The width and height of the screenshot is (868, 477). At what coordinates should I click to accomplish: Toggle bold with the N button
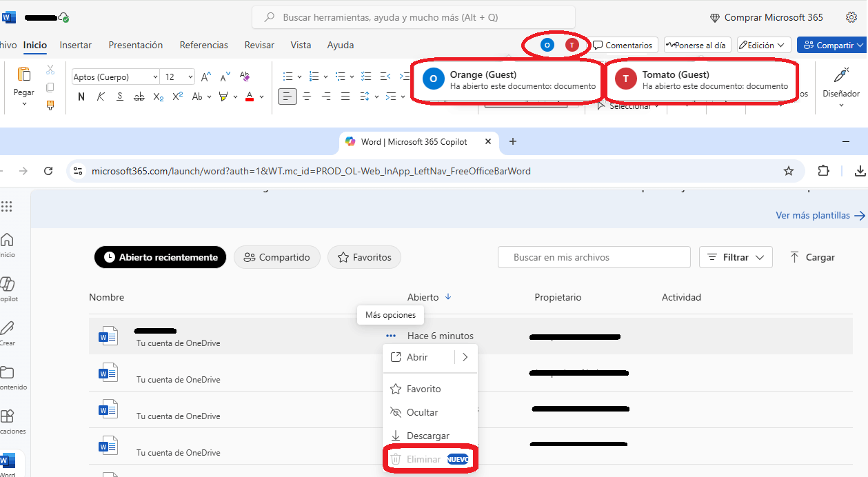click(81, 97)
